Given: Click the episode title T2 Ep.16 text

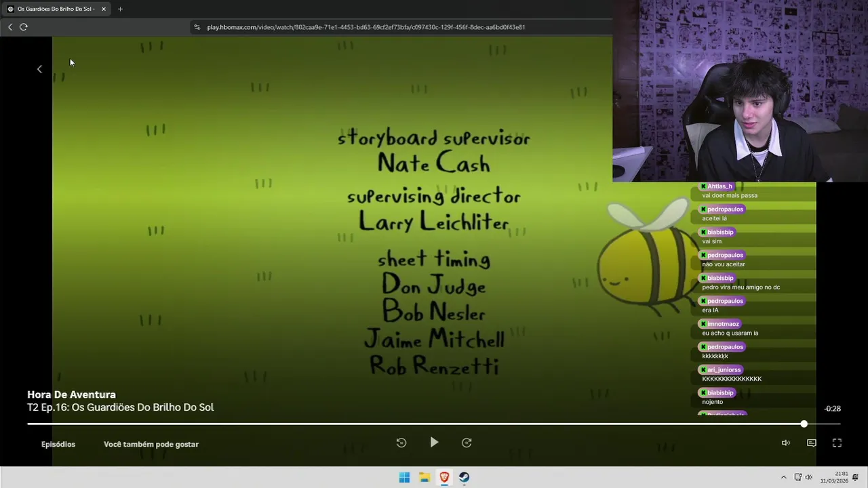Looking at the screenshot, I should tap(120, 407).
